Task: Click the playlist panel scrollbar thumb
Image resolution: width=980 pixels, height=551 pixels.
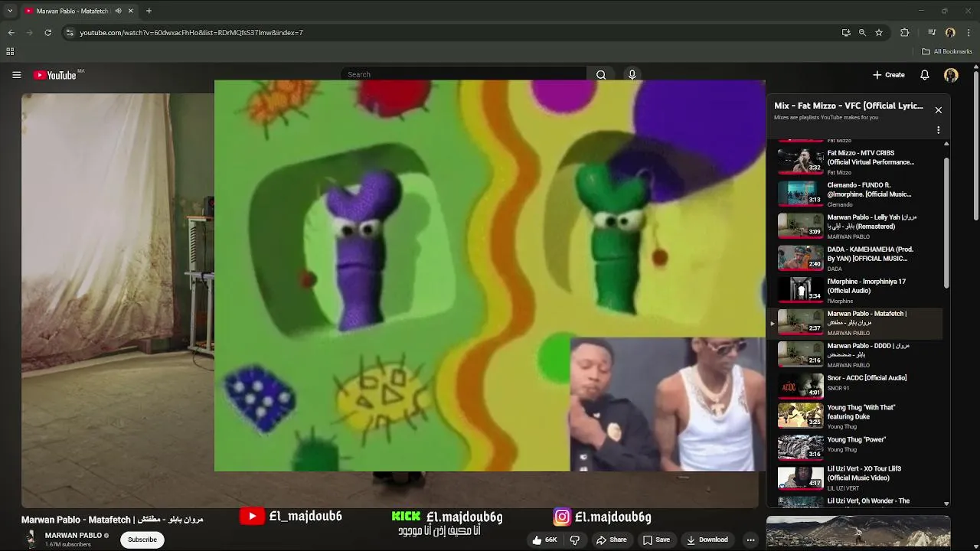Action: pyautogui.click(x=946, y=222)
